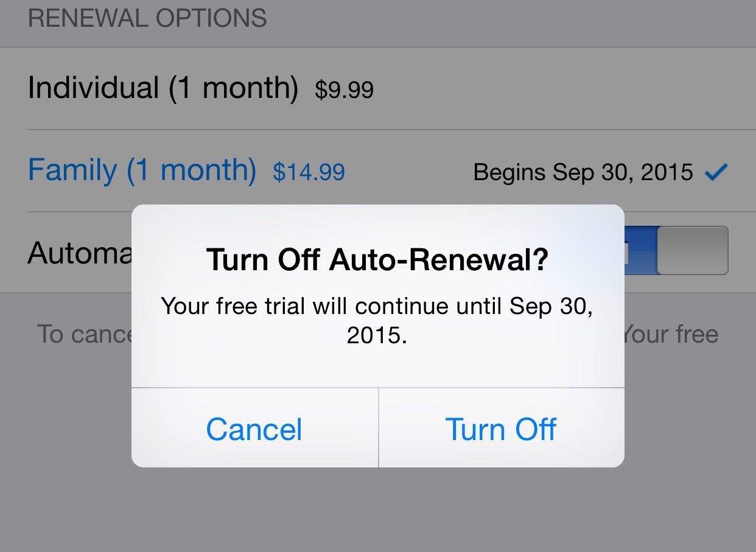Select the Family (1 month) plan
The height and width of the screenshot is (552, 756).
coord(142,170)
